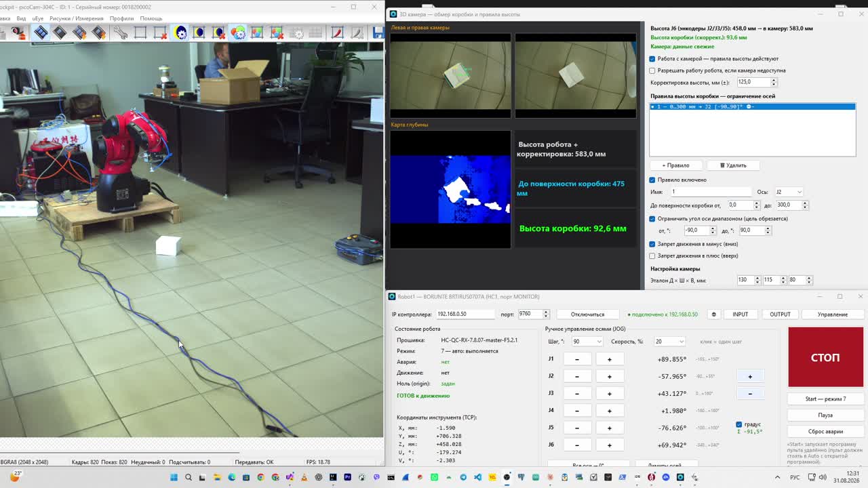Open the 'Ось' J2 axis dropdown
Image resolution: width=868 pixels, height=488 pixels.
click(789, 192)
